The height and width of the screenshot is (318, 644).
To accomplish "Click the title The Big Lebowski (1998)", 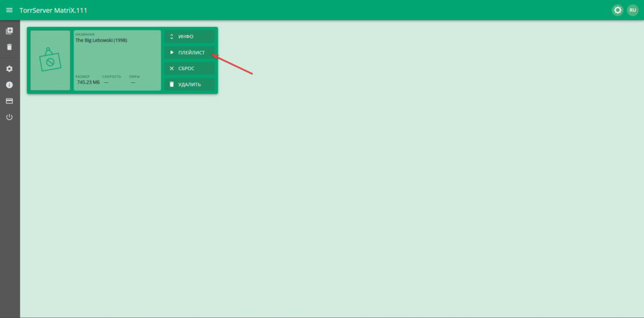I will pyautogui.click(x=101, y=40).
